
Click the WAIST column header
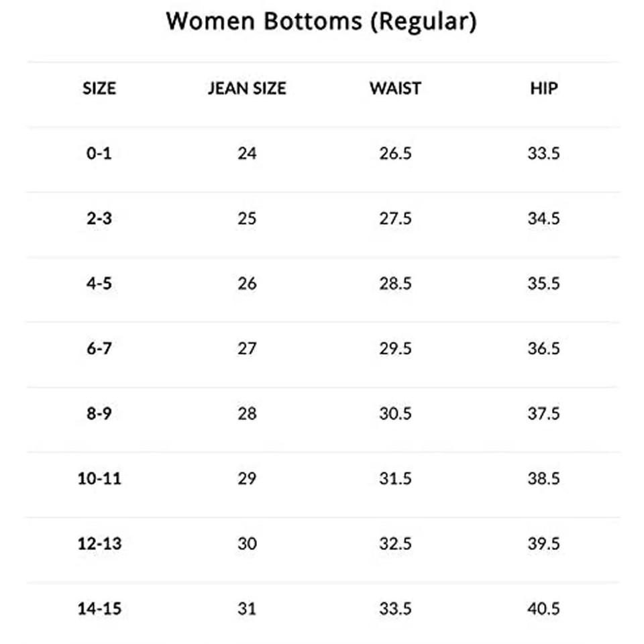pos(395,89)
